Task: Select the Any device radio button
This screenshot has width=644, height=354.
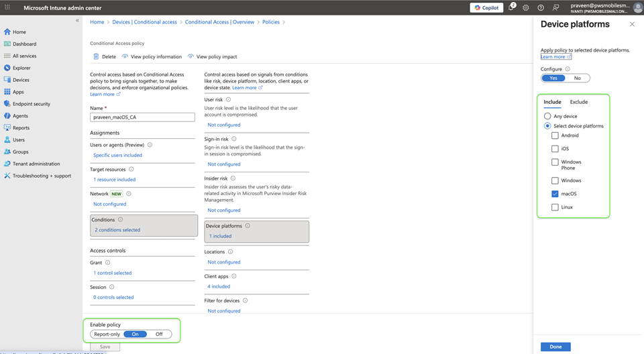Action: [547, 116]
